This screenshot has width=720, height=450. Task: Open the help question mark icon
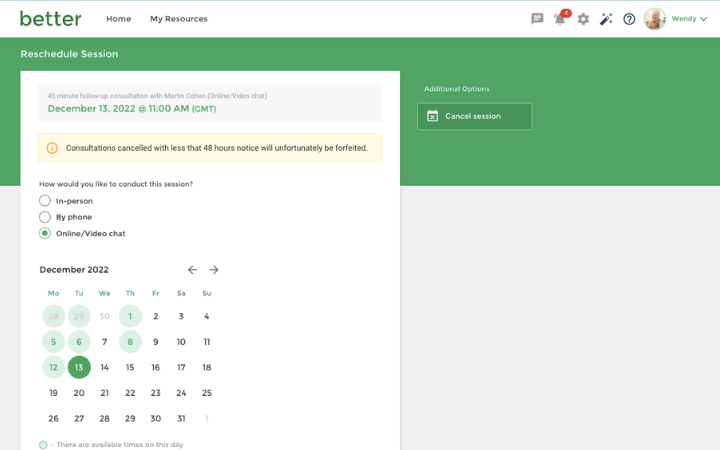pyautogui.click(x=629, y=19)
